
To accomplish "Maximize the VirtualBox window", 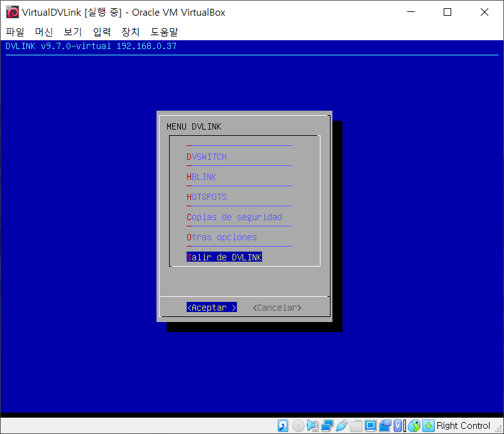I will (447, 12).
